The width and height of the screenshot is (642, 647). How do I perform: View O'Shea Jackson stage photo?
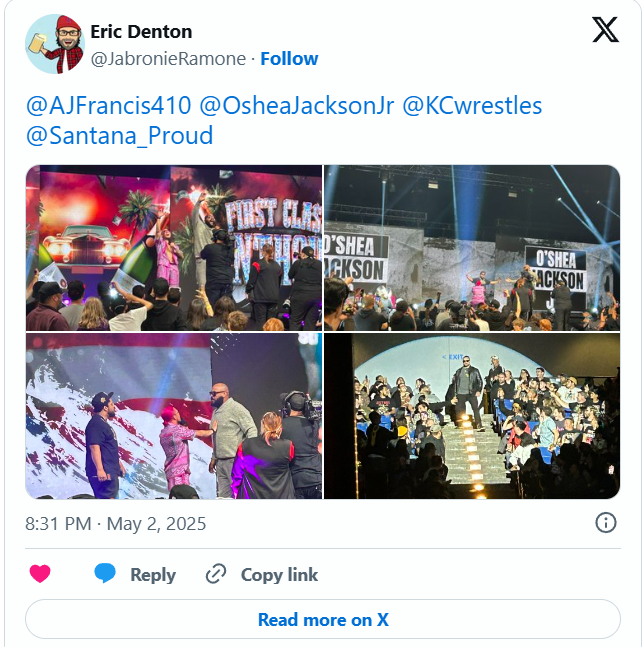click(x=472, y=248)
